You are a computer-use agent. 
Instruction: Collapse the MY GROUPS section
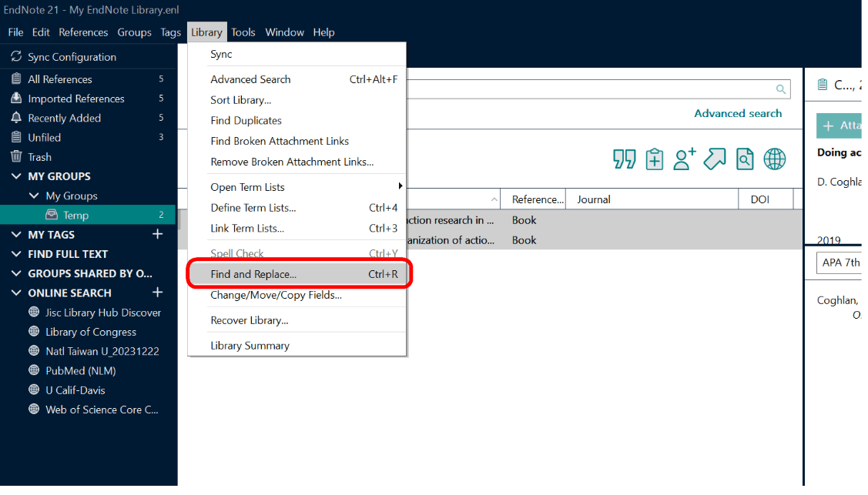click(16, 176)
